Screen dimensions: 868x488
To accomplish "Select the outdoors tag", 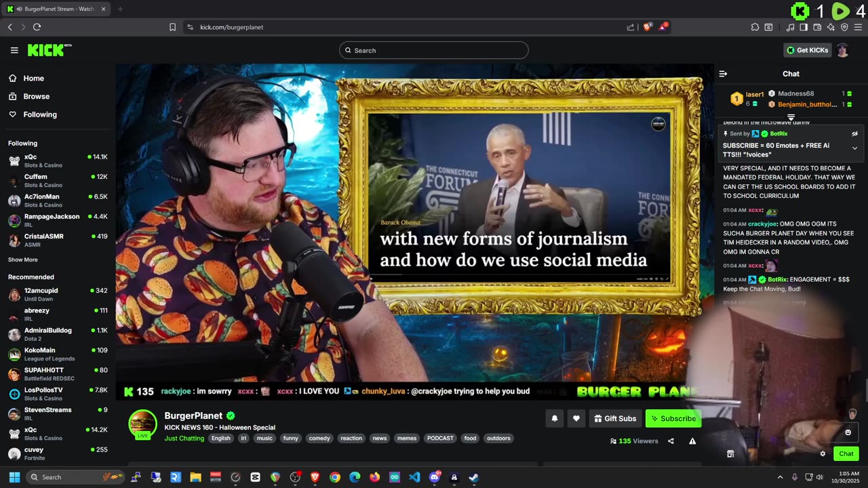I will click(x=498, y=439).
